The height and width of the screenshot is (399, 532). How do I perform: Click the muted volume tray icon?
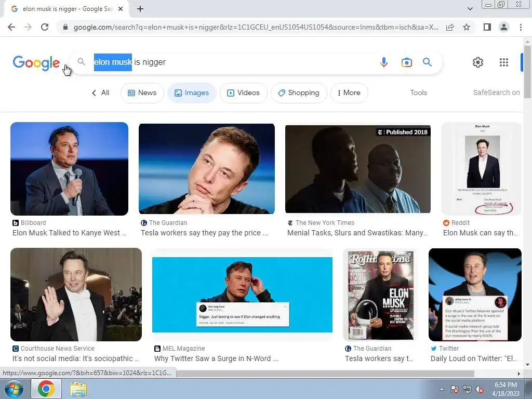[x=480, y=389]
